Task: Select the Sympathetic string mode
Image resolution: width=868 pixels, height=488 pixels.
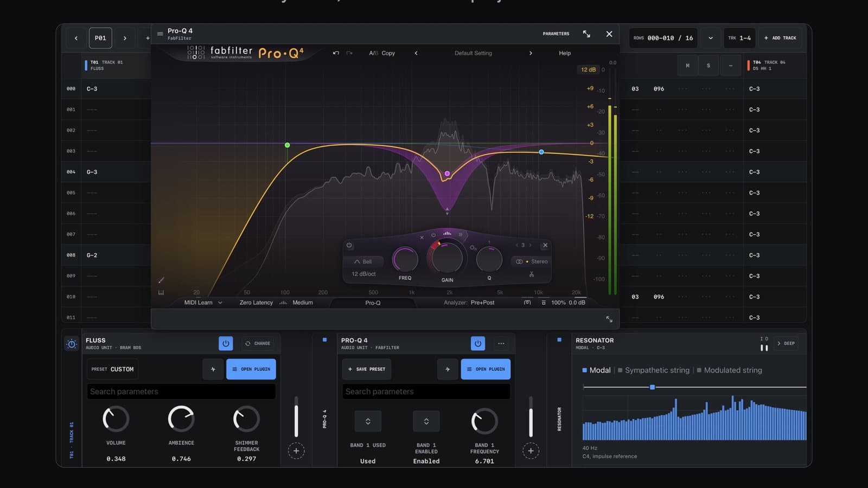Action: (x=654, y=370)
